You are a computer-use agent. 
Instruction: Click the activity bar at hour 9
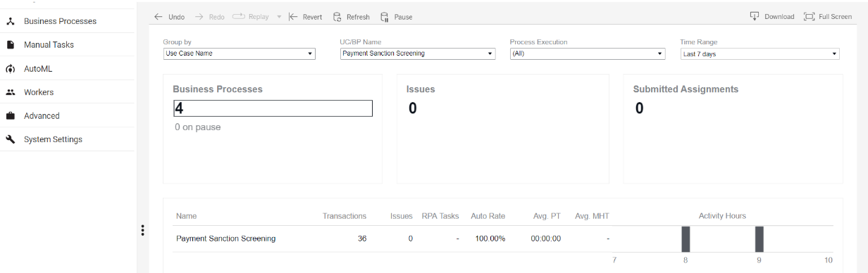click(x=759, y=239)
